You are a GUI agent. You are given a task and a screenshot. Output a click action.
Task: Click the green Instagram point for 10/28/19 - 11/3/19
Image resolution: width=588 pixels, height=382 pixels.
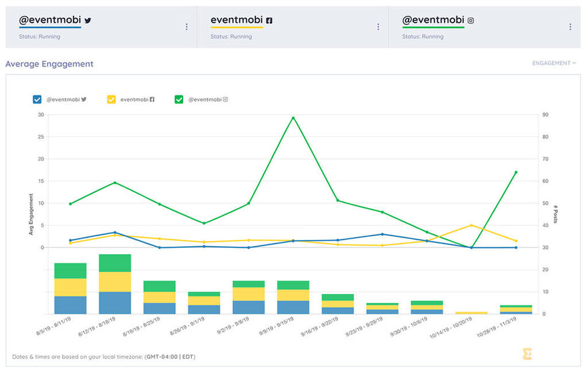click(516, 173)
